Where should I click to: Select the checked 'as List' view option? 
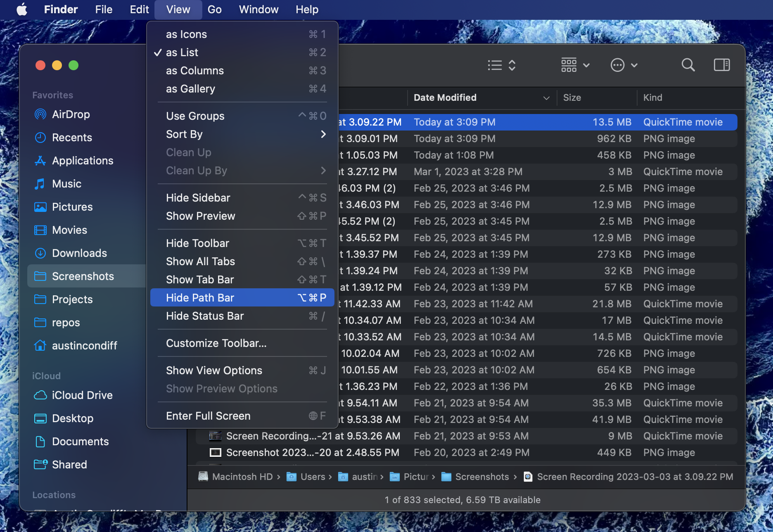tap(182, 52)
